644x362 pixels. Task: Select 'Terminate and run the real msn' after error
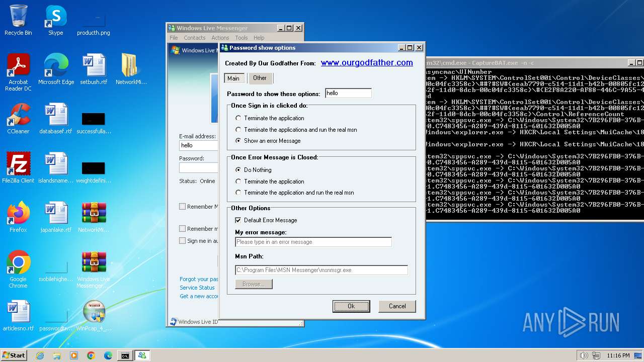238,193
